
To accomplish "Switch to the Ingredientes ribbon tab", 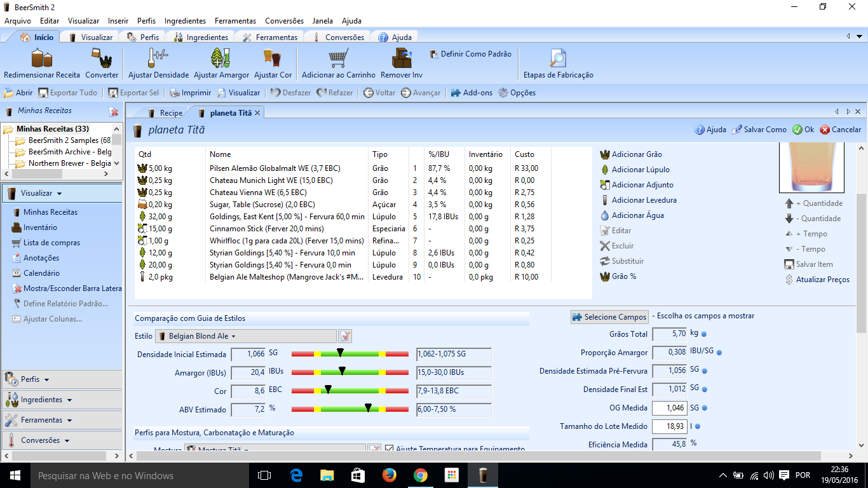I will click(202, 37).
